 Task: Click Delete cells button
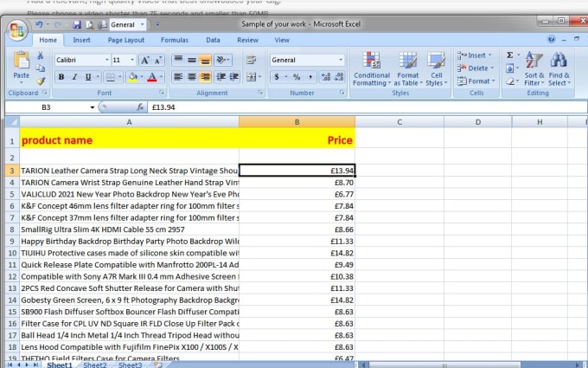point(476,68)
